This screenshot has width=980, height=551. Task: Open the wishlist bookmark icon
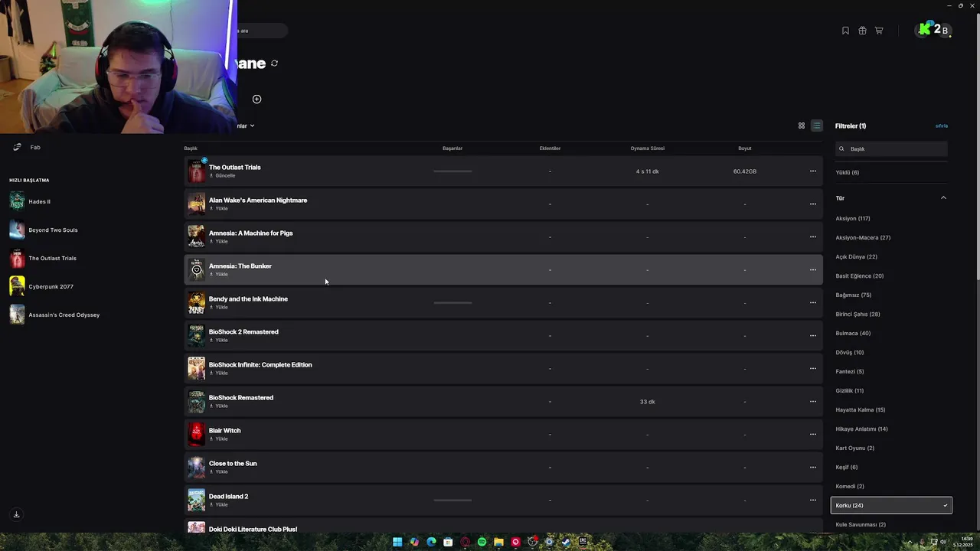(845, 31)
